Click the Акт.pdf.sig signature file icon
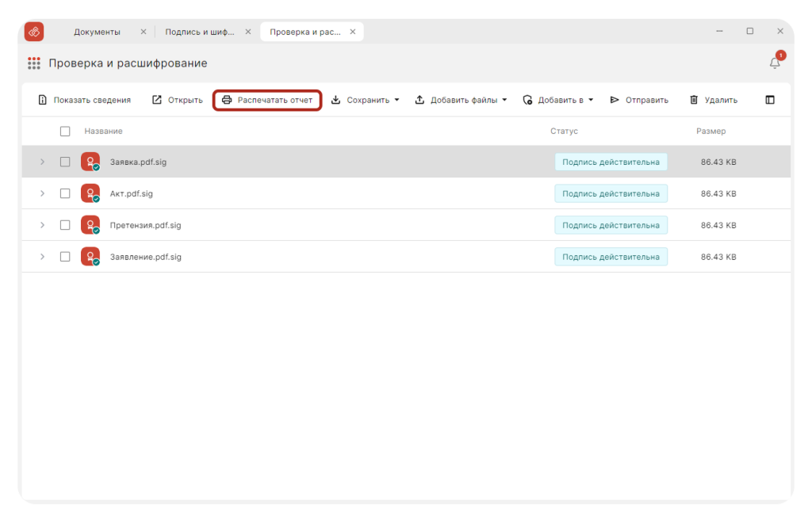The image size is (812, 523). (90, 193)
